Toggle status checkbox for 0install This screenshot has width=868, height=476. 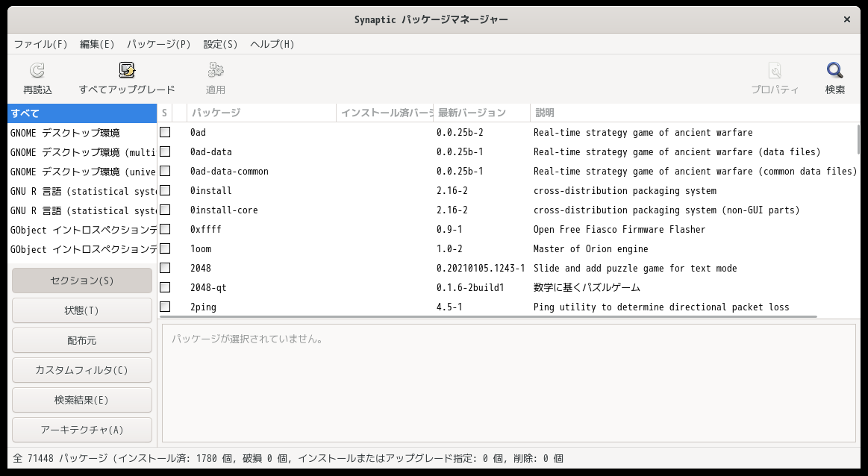(165, 190)
